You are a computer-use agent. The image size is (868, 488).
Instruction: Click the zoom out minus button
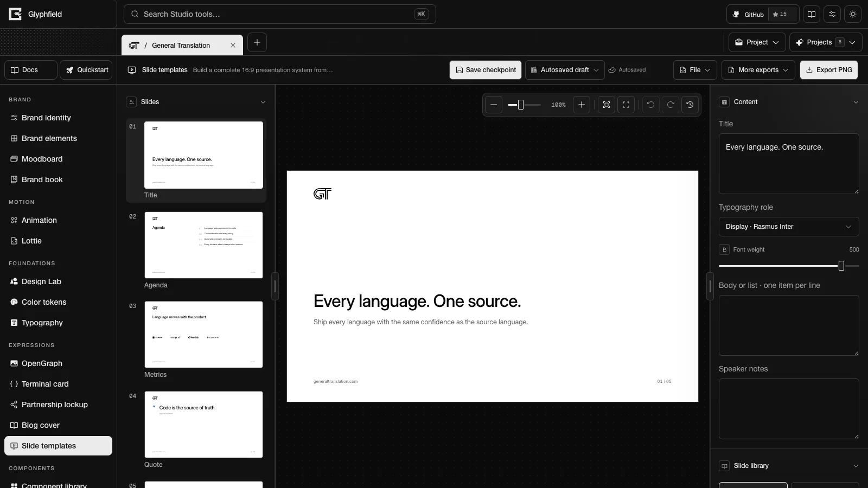[494, 105]
